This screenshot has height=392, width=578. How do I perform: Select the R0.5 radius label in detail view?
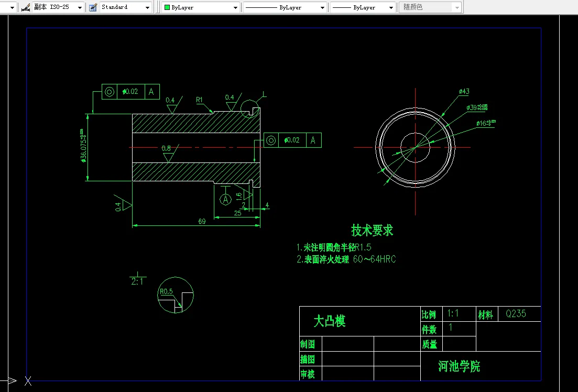(x=166, y=291)
